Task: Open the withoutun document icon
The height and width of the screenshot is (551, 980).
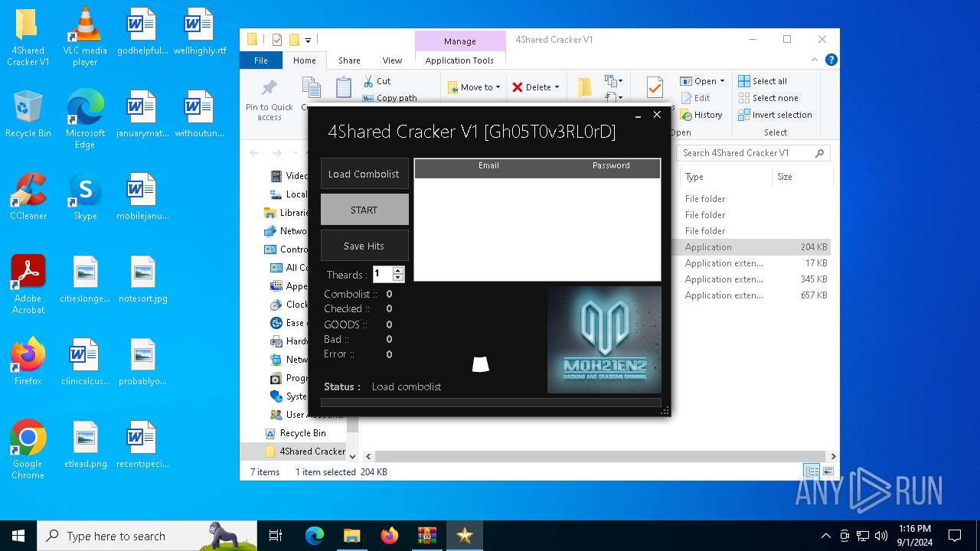Action: tap(199, 114)
